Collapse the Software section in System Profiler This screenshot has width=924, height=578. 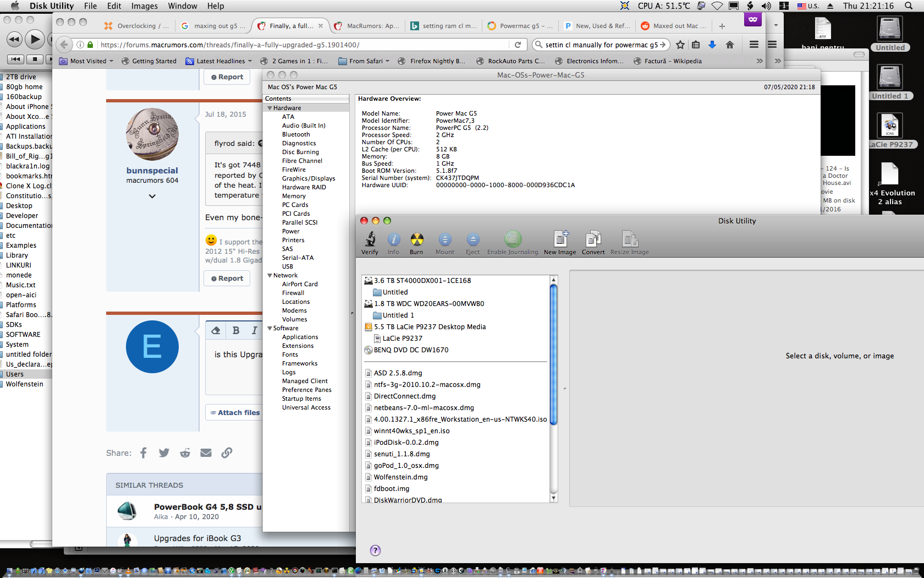(270, 328)
